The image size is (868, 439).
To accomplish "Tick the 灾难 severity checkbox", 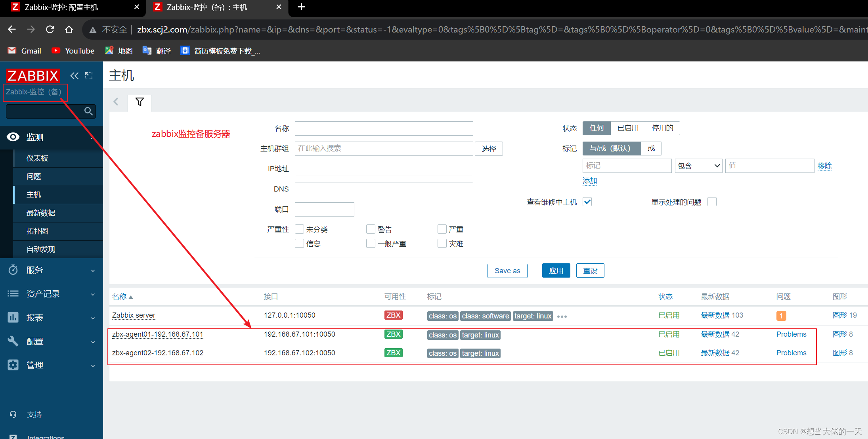I will [442, 243].
